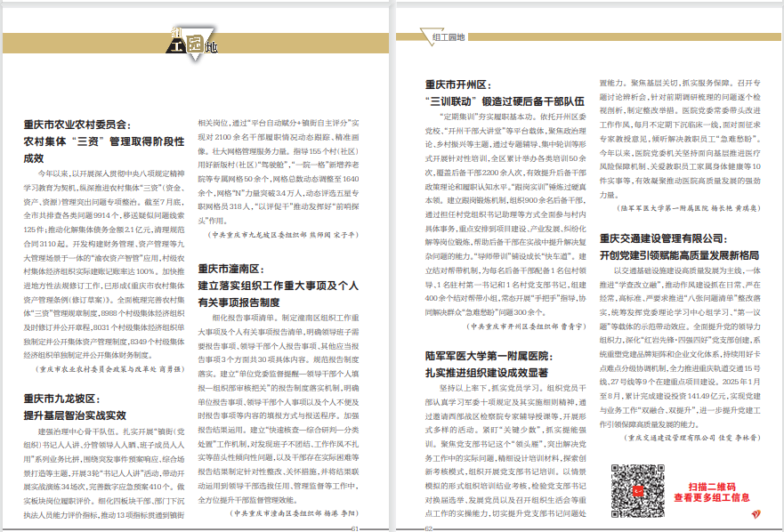Click the red text 扫描二维码 查看更多组工信息

[710, 493]
